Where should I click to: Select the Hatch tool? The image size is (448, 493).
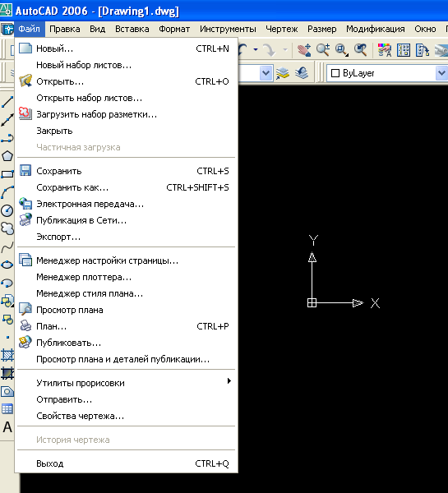coord(7,355)
